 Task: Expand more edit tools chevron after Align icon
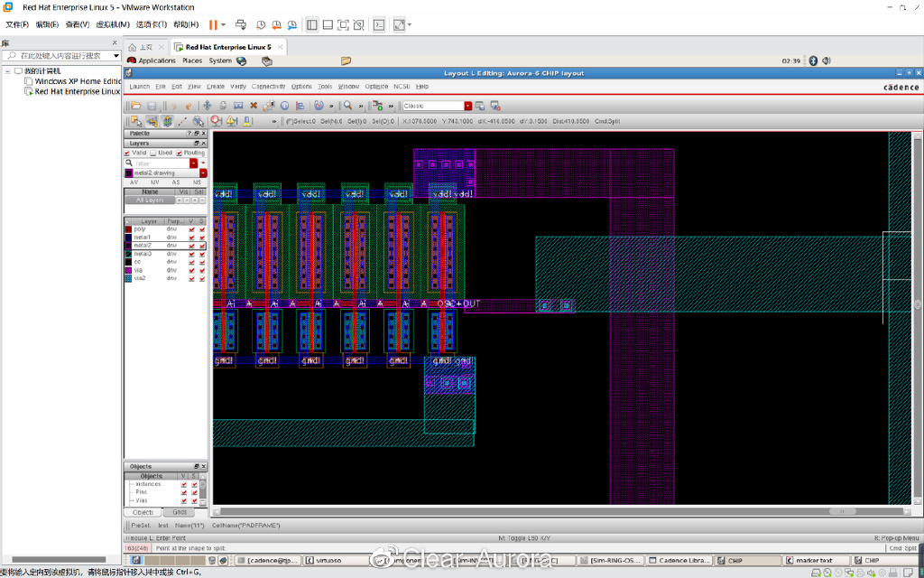point(331,107)
